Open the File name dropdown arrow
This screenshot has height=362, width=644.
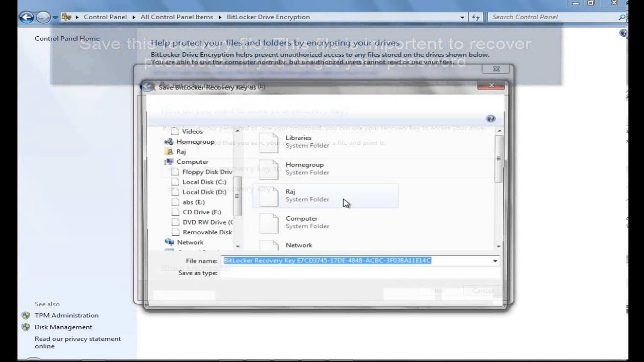(x=495, y=261)
